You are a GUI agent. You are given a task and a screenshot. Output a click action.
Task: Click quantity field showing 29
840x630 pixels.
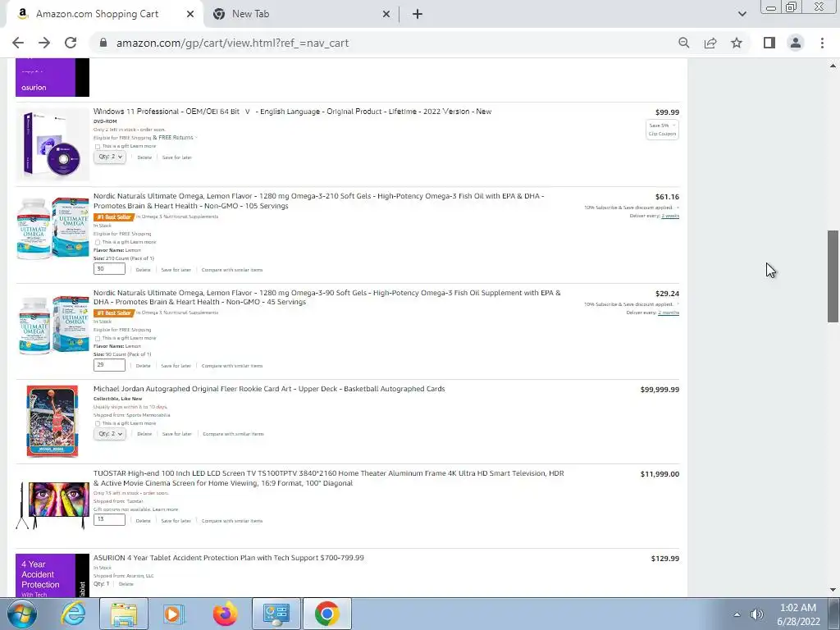(x=109, y=365)
